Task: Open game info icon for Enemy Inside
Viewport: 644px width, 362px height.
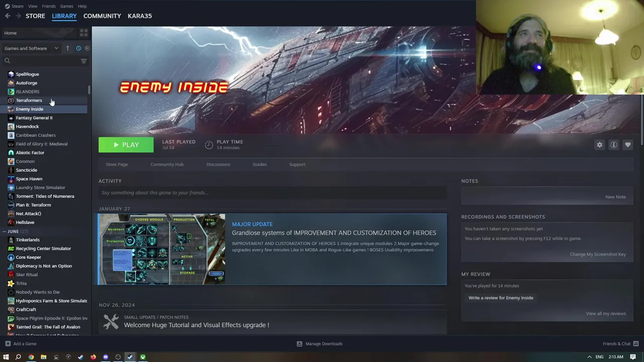Action: (x=614, y=145)
